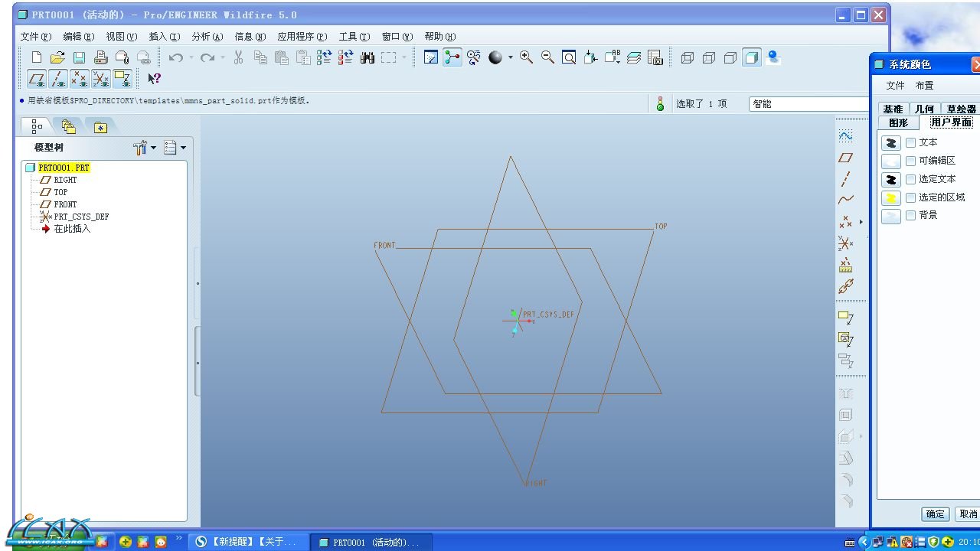Click the Redo arrow icon

point(207,57)
